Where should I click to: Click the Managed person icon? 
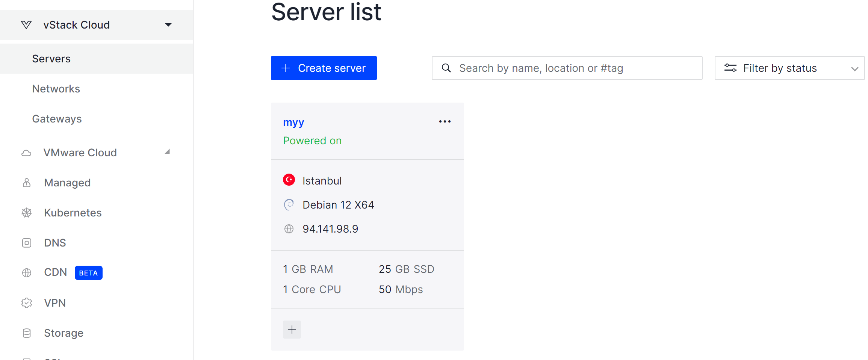click(x=27, y=183)
